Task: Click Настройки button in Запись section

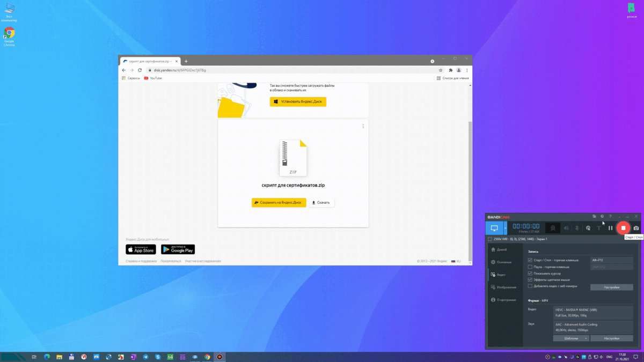Action: pyautogui.click(x=611, y=287)
